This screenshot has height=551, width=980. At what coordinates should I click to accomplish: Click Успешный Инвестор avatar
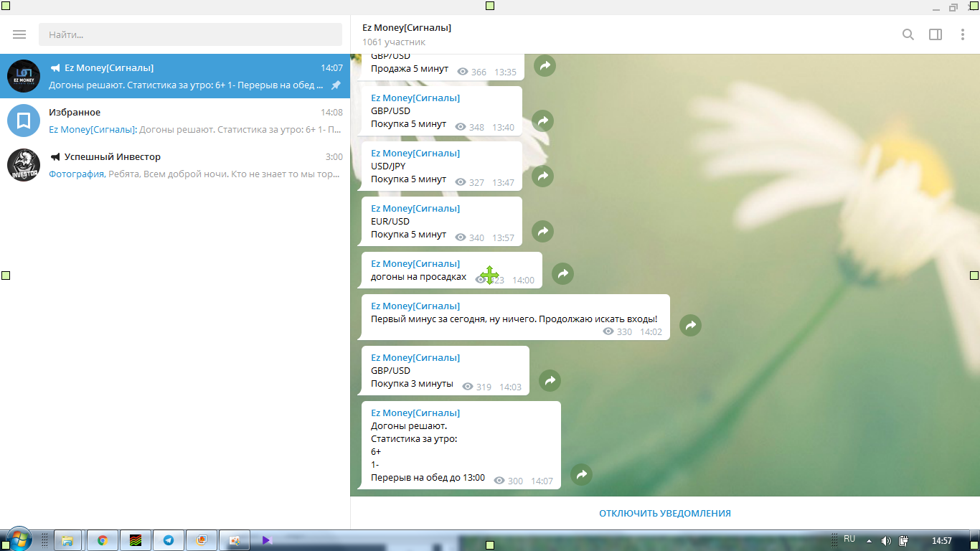pos(24,165)
